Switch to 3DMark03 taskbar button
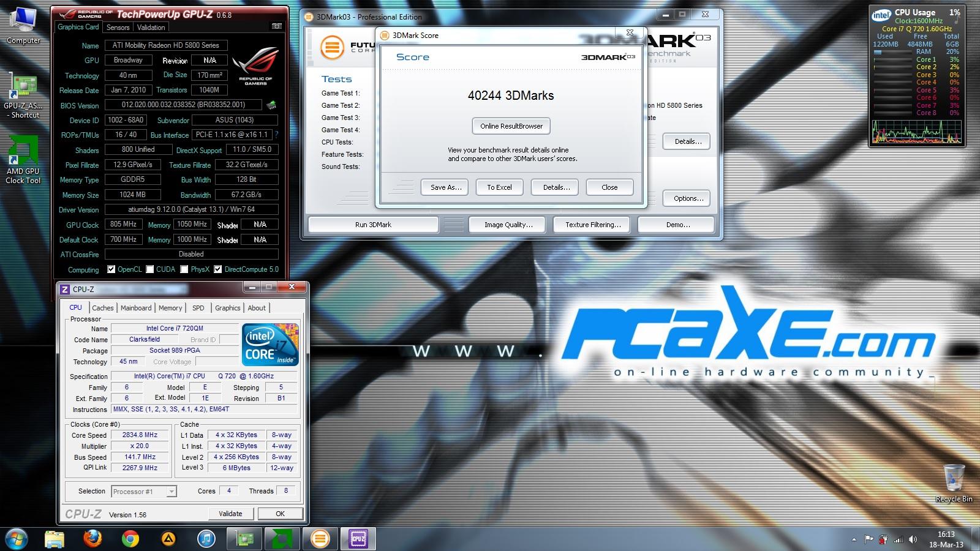The height and width of the screenshot is (551, 980). (x=320, y=539)
